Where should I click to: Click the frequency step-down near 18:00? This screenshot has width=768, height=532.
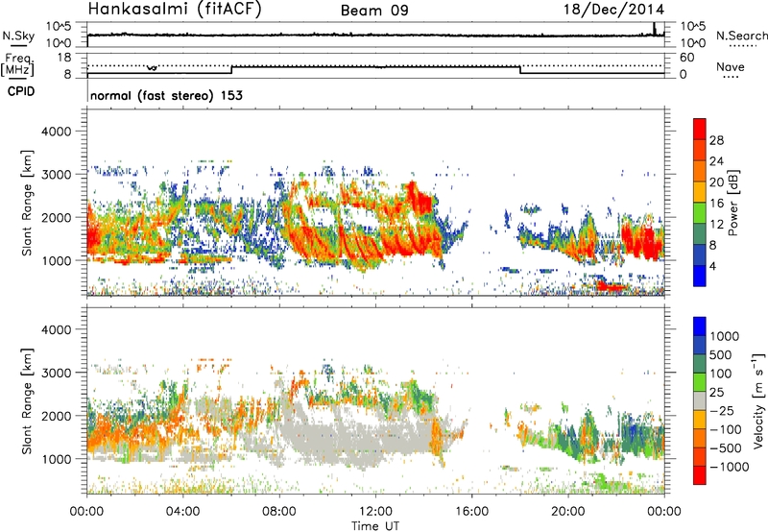(520, 70)
